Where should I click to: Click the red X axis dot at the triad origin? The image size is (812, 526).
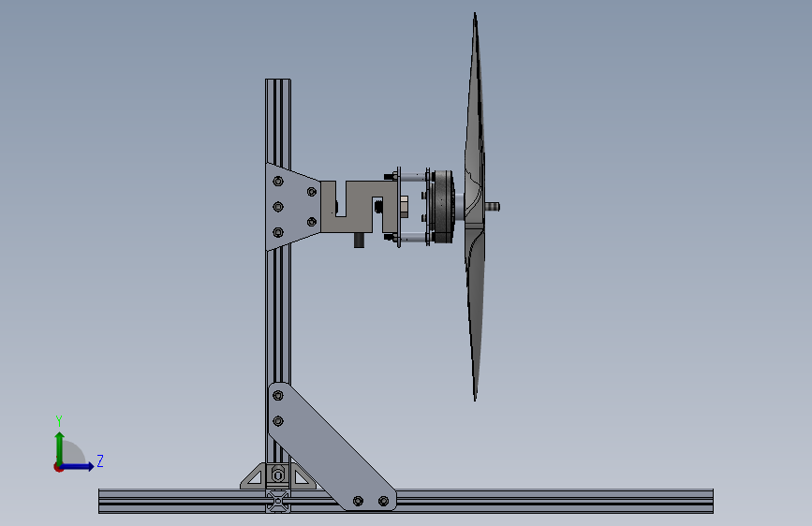pyautogui.click(x=58, y=467)
